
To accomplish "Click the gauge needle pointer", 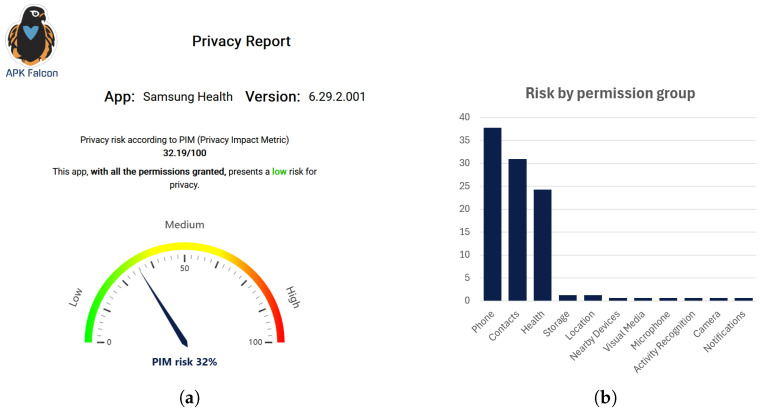I will [x=164, y=308].
